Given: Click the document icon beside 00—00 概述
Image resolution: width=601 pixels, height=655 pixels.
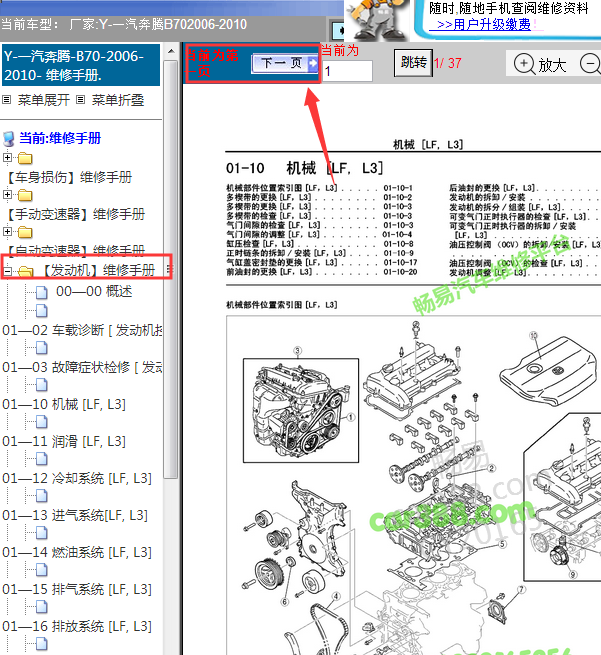Looking at the screenshot, I should (41, 292).
